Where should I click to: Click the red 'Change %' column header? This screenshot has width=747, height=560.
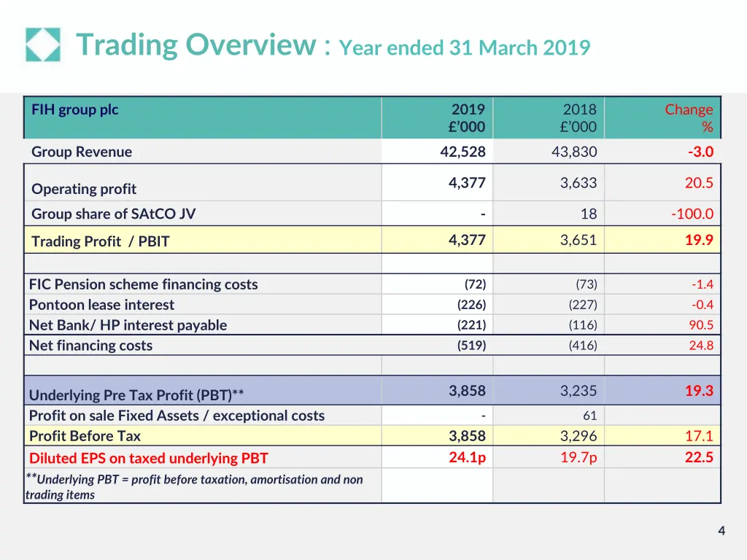click(x=688, y=118)
